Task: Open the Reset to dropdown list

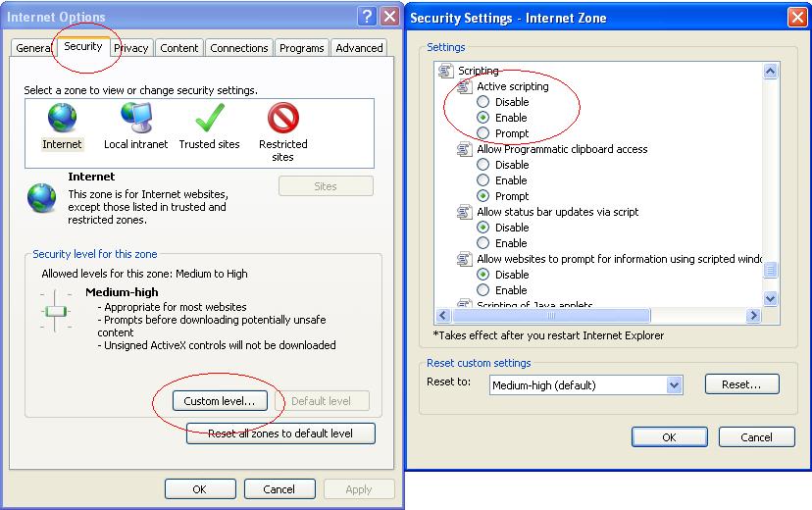Action: click(674, 385)
